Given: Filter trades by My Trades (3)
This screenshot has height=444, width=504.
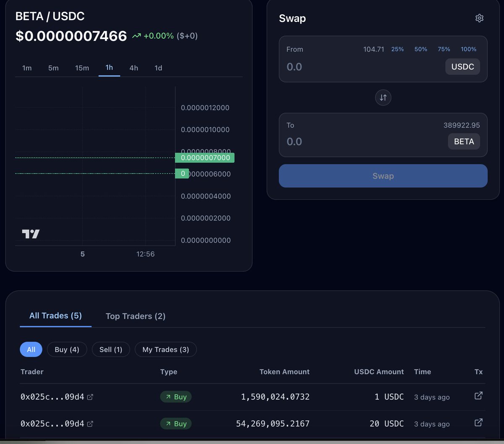Looking at the screenshot, I should [165, 349].
